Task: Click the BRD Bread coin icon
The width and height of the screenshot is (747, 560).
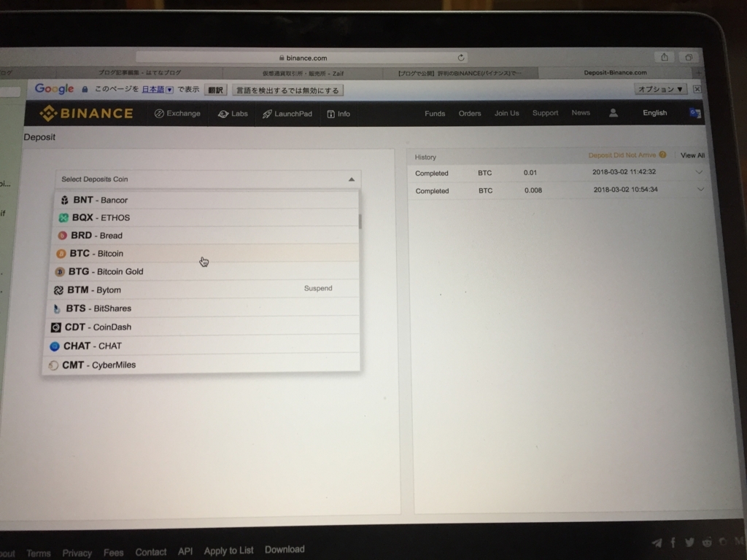Action: (x=62, y=236)
